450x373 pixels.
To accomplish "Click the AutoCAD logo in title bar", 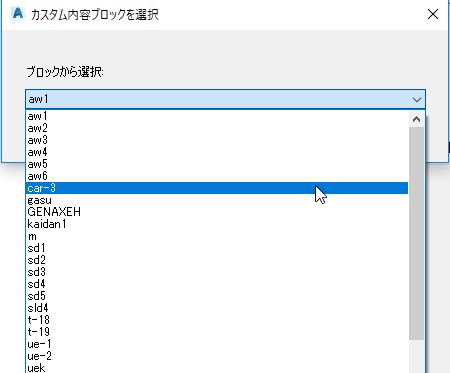I will click(18, 14).
